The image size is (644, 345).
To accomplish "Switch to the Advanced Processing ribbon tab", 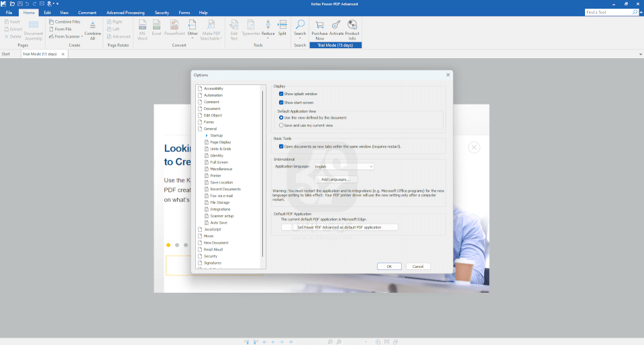I will click(x=125, y=13).
